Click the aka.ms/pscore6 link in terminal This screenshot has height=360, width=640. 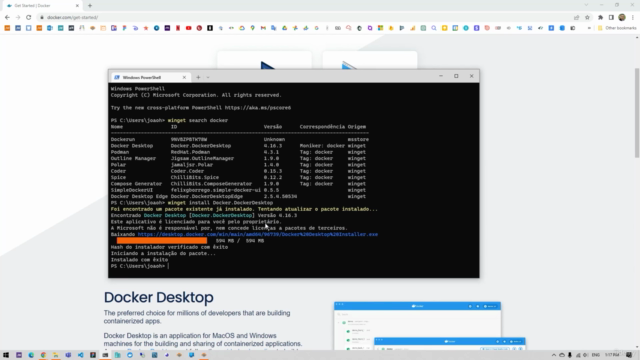(258, 108)
